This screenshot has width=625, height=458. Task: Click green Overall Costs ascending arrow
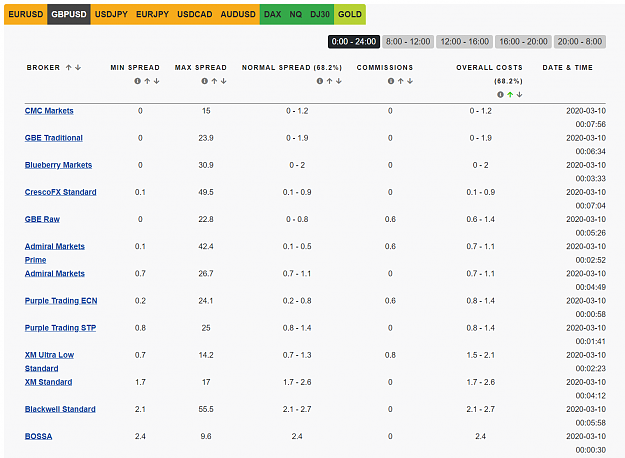click(510, 94)
